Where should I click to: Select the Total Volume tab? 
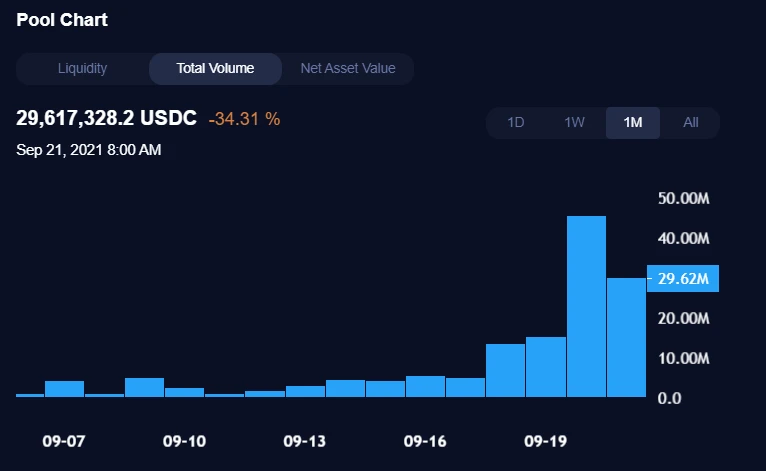pos(215,69)
